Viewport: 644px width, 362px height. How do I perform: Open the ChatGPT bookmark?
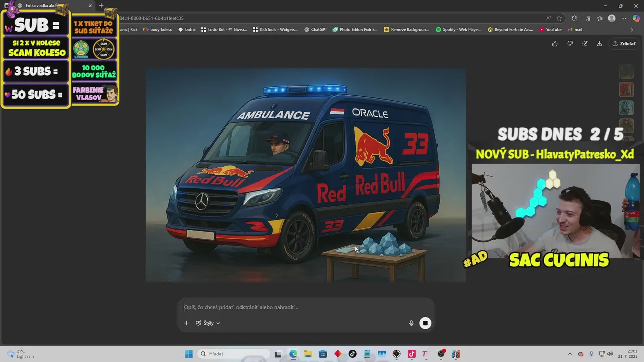tap(315, 30)
